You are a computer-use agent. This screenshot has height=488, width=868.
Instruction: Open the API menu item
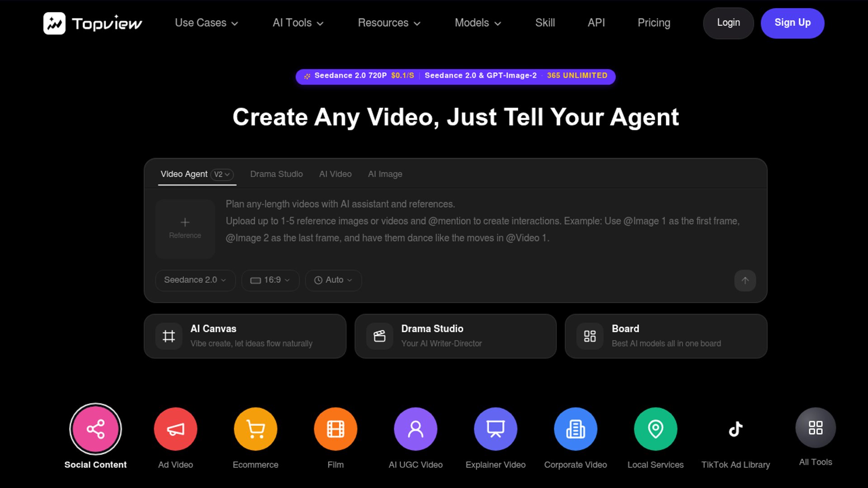coord(596,23)
